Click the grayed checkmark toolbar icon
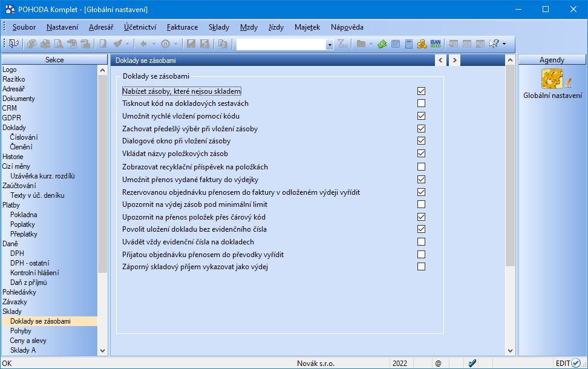Image resolution: width=588 pixels, height=369 pixels. [118, 44]
